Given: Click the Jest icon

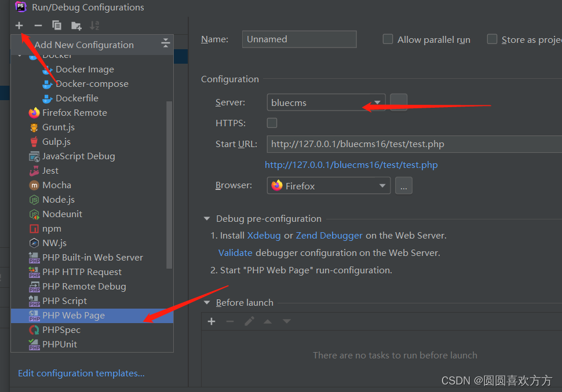Looking at the screenshot, I should [34, 171].
